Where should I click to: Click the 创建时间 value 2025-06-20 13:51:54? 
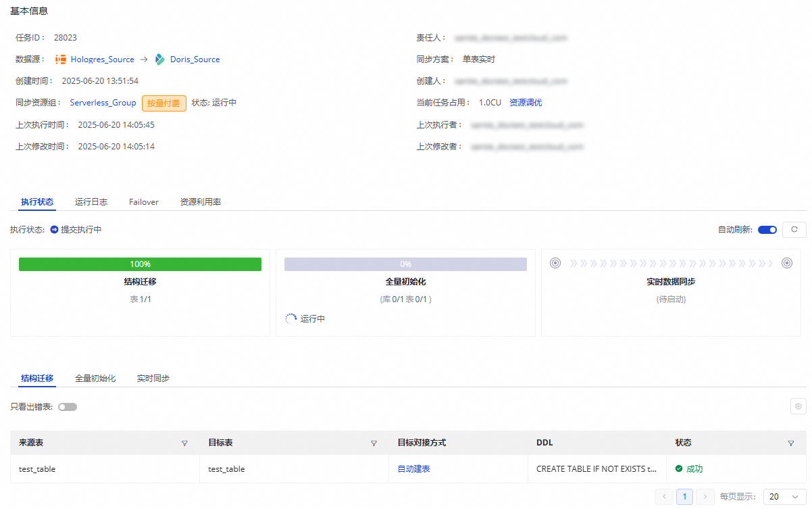point(100,81)
